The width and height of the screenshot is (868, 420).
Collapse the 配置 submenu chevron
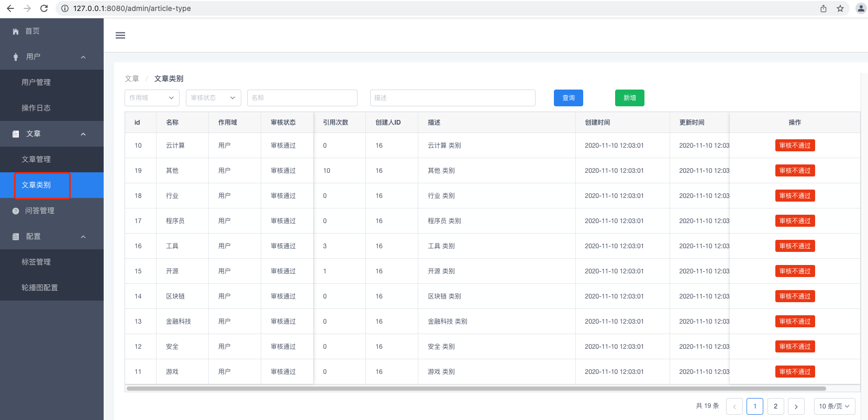[83, 237]
